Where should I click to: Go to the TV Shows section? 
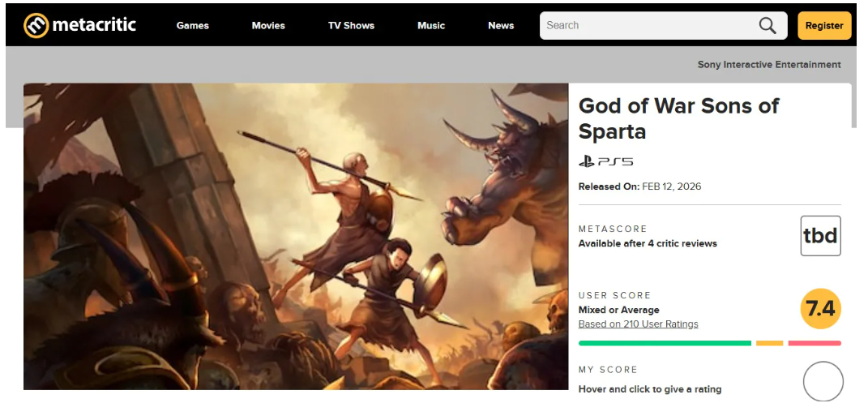(351, 26)
